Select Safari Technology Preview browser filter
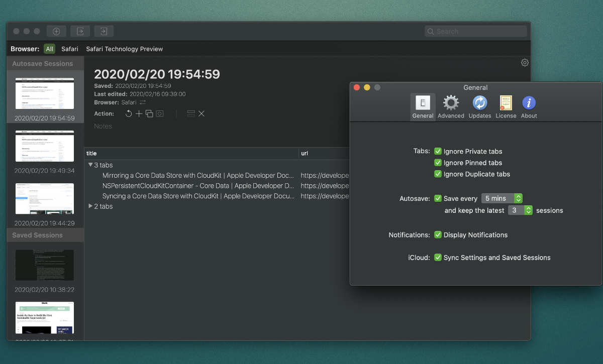 click(x=124, y=49)
